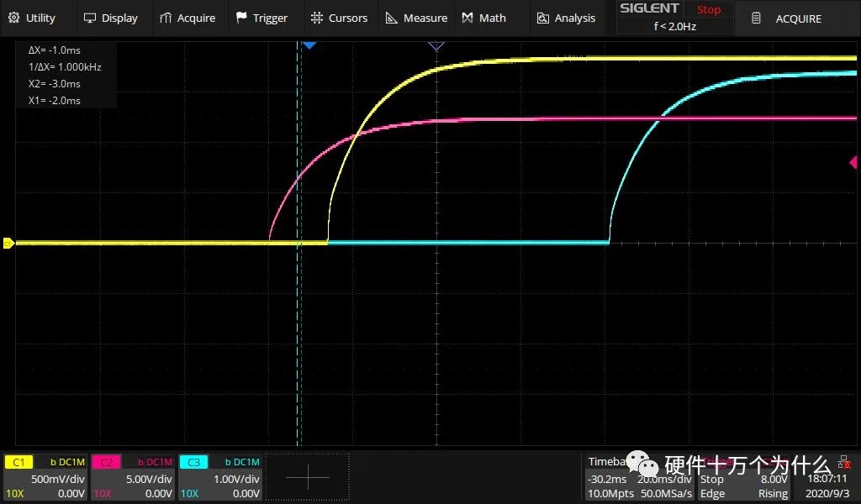Expand the Cursors menu
The image size is (861, 504).
coord(339,18)
